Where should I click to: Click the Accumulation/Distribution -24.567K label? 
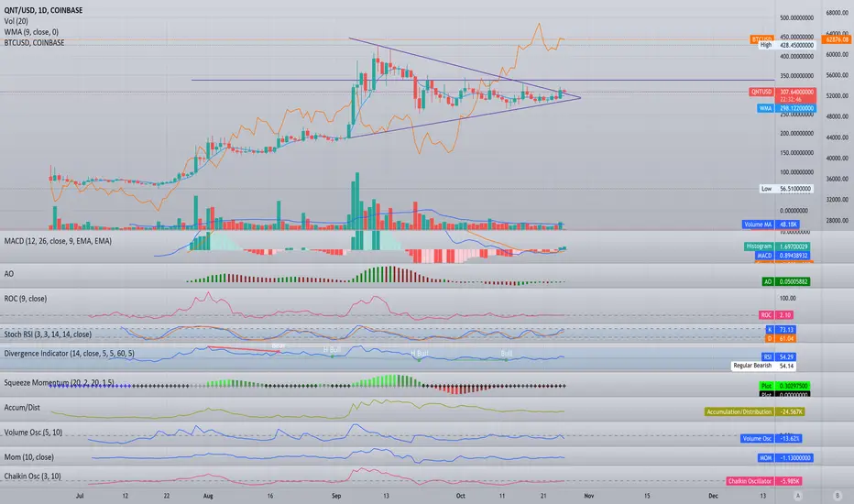pos(755,411)
